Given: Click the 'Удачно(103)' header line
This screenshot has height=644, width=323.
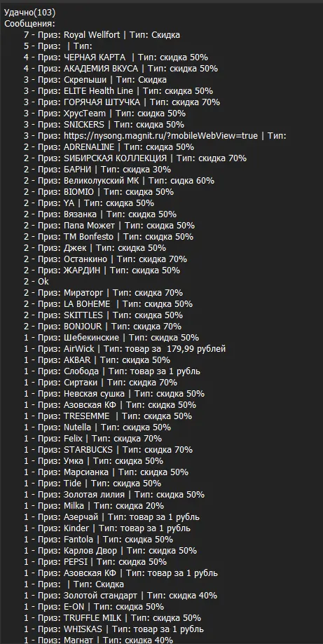Looking at the screenshot, I should pyautogui.click(x=29, y=13).
